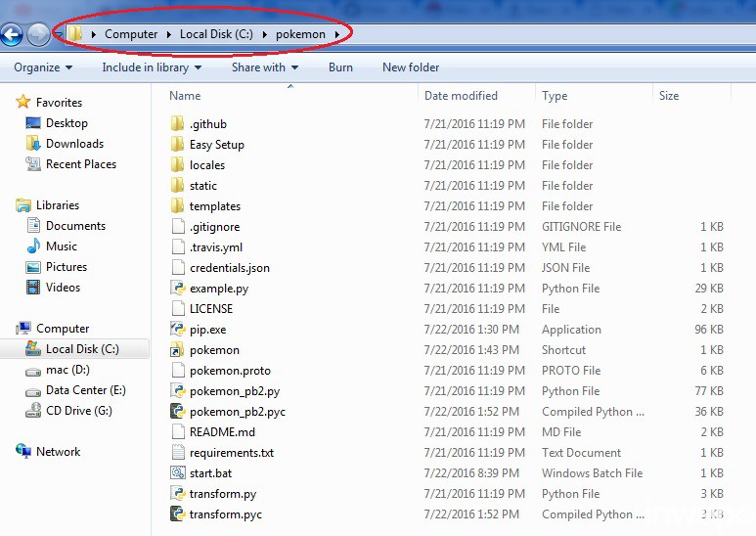756x536 pixels.
Task: Click the pokemon_pb2.pyc compiled Python icon
Action: (x=178, y=412)
